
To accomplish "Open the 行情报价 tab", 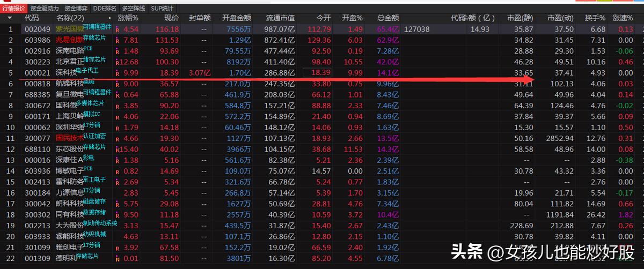I will point(13,9).
